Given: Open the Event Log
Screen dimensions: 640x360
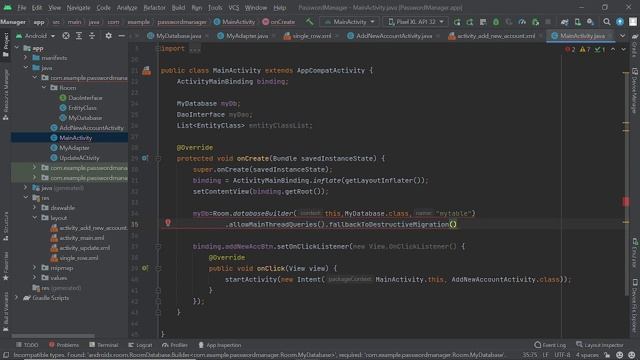Looking at the screenshot, I should 550,345.
